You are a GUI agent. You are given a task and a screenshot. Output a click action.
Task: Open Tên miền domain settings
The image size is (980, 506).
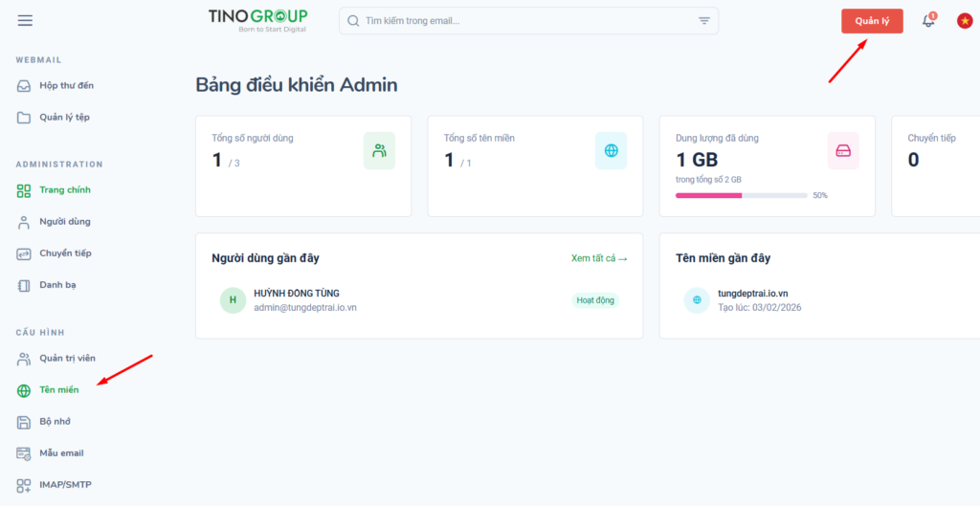58,390
